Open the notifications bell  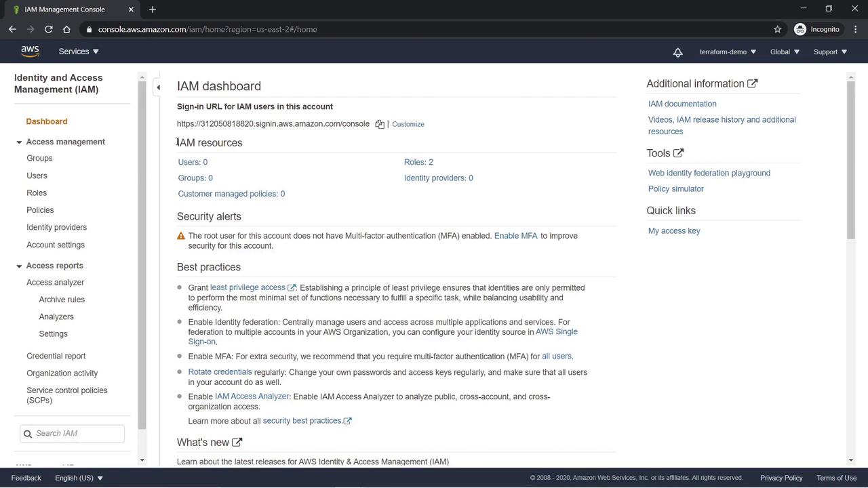click(x=677, y=52)
